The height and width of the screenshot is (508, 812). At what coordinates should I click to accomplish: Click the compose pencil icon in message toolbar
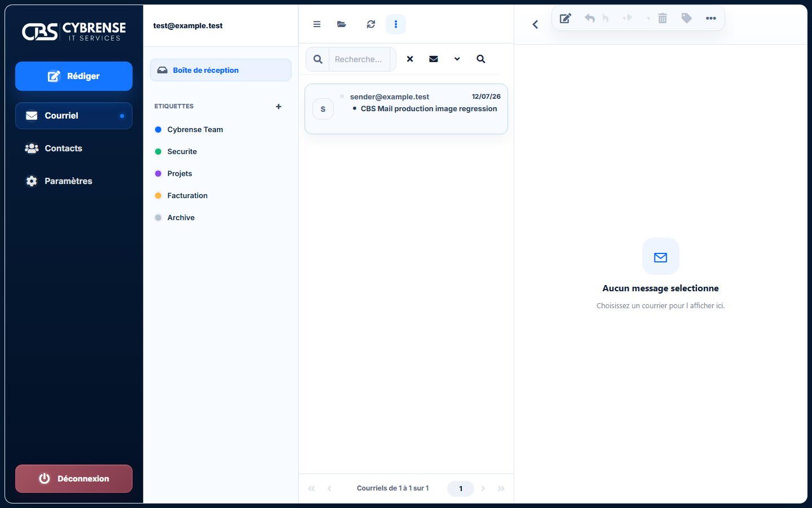[x=566, y=18]
